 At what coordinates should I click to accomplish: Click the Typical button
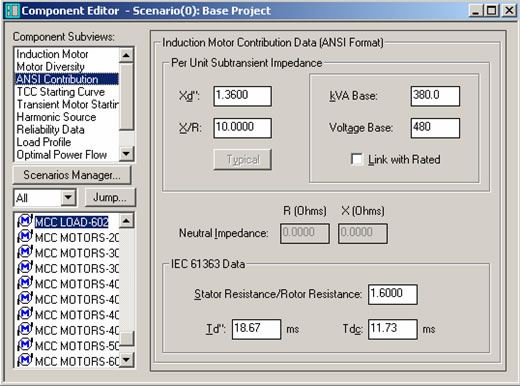[x=242, y=159]
